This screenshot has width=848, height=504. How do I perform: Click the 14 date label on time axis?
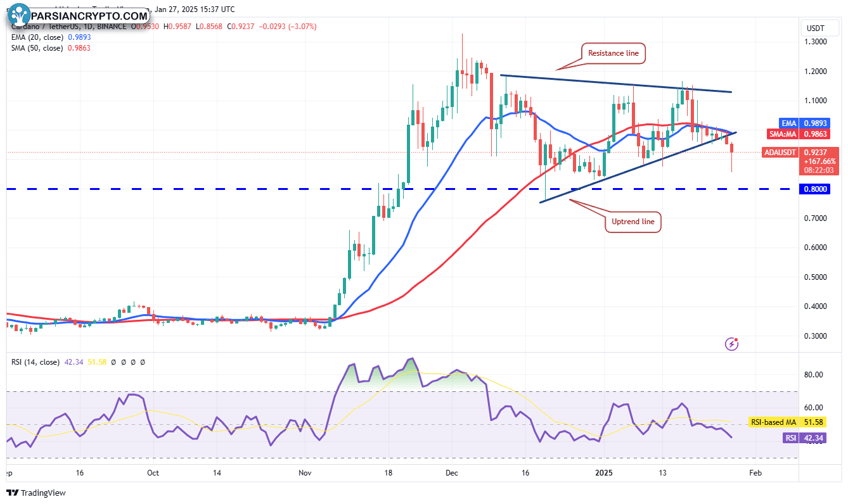pos(217,472)
